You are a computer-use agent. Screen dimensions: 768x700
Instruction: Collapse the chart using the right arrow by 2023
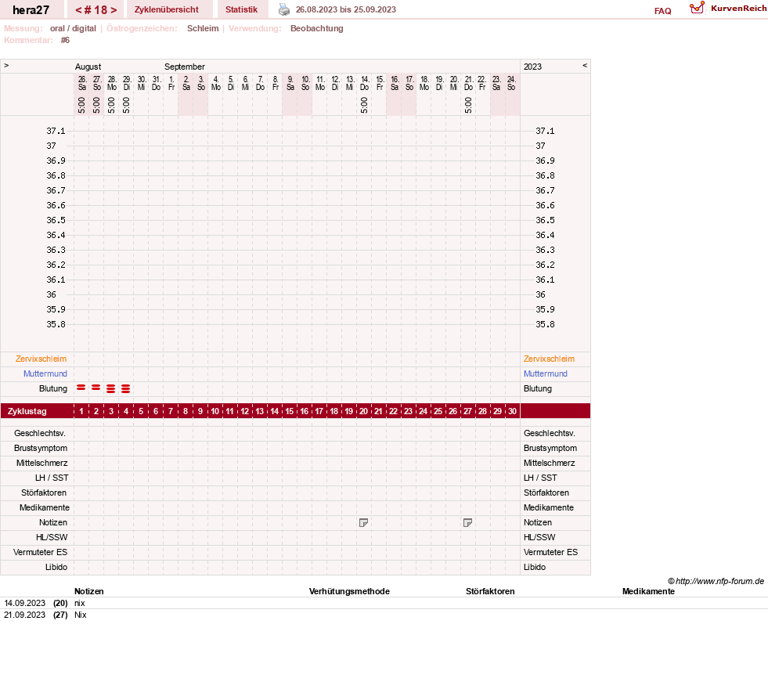pos(585,65)
